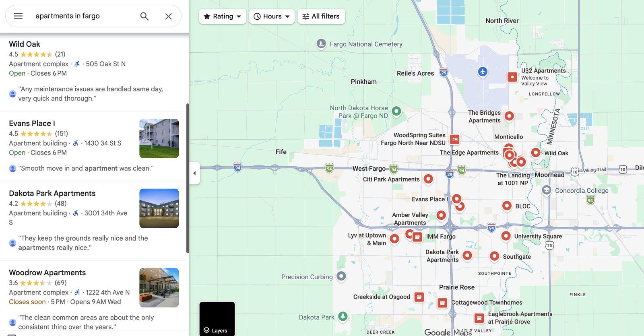The image size is (644, 336).
Task: Click the Concordia College marker
Action: pyautogui.click(x=546, y=190)
